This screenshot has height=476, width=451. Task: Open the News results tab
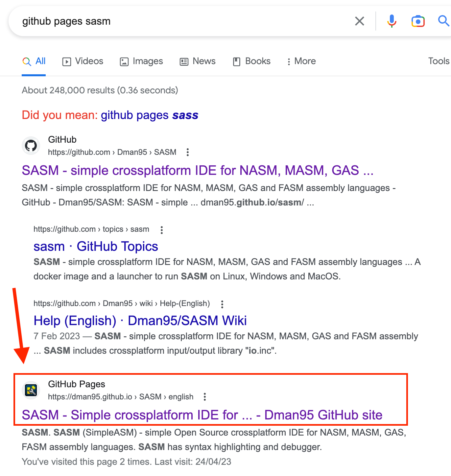pos(198,61)
